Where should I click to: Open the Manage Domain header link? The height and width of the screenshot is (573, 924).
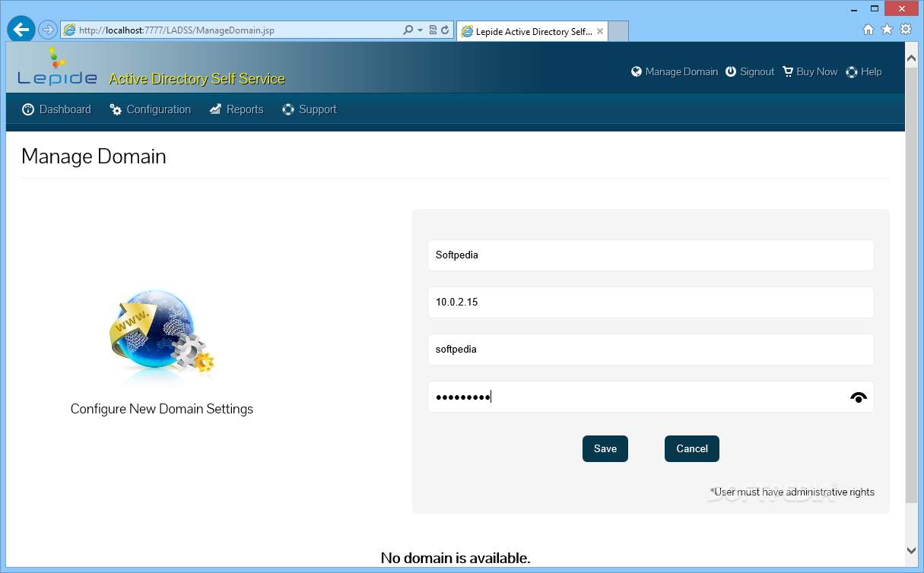click(681, 71)
